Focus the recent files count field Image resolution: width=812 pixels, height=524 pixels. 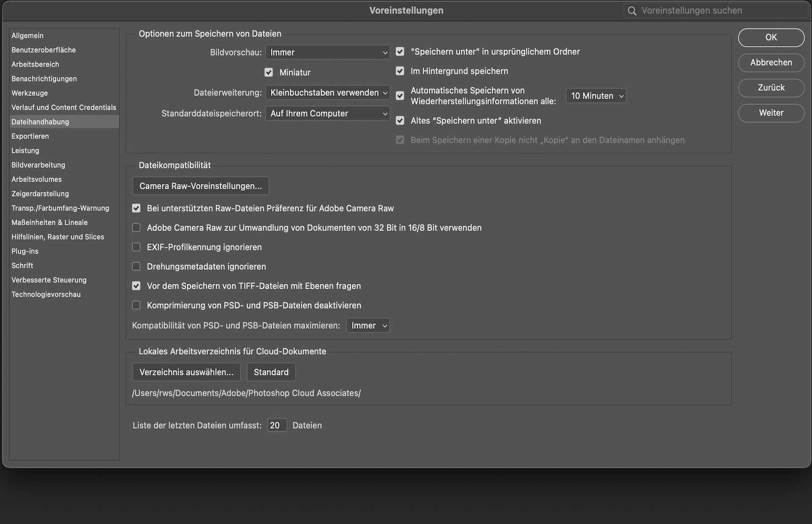(277, 426)
